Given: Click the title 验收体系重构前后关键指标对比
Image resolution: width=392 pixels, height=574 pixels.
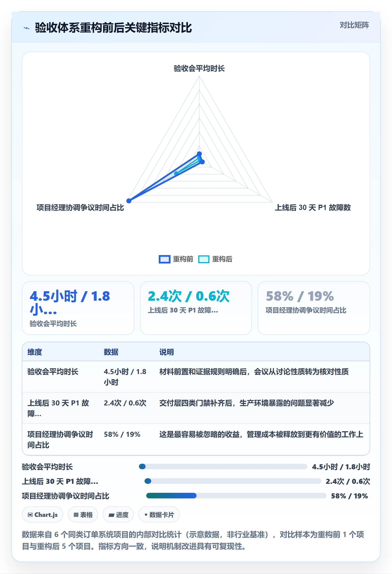Looking at the screenshot, I should pos(113,28).
